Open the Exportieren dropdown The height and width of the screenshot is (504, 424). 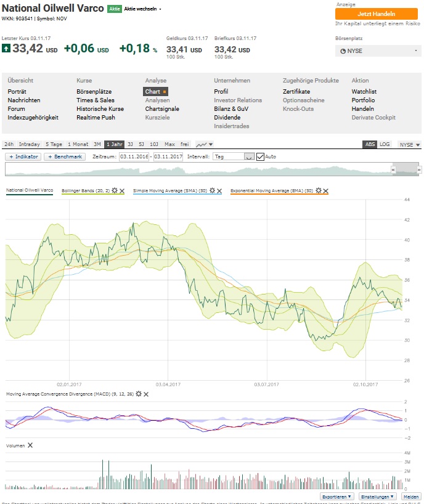pos(337,496)
